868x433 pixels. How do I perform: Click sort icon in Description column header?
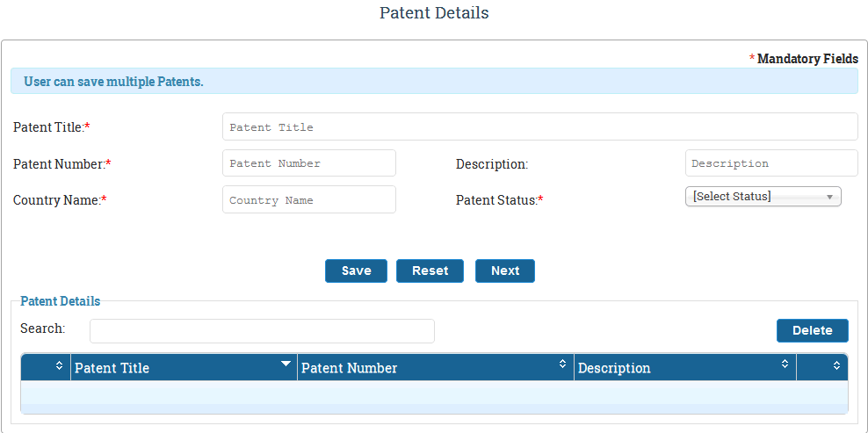785,364
